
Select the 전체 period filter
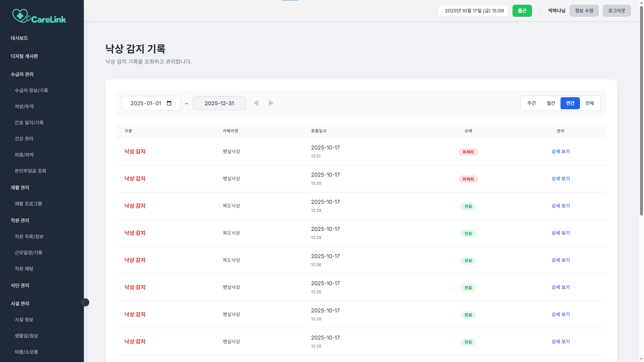point(590,103)
